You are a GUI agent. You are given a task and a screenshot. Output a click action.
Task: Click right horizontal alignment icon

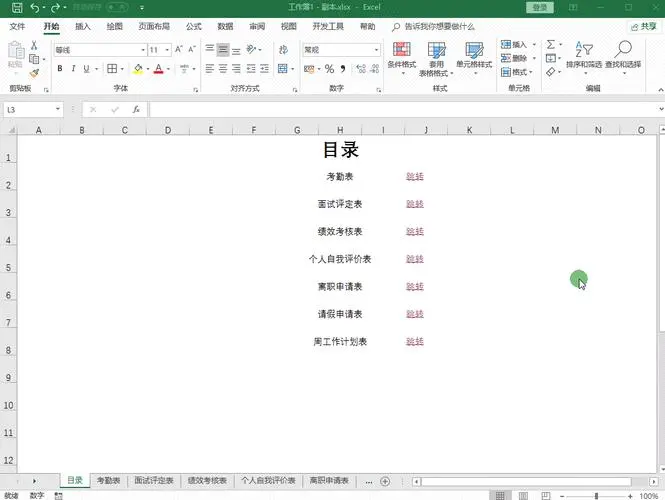pos(236,68)
